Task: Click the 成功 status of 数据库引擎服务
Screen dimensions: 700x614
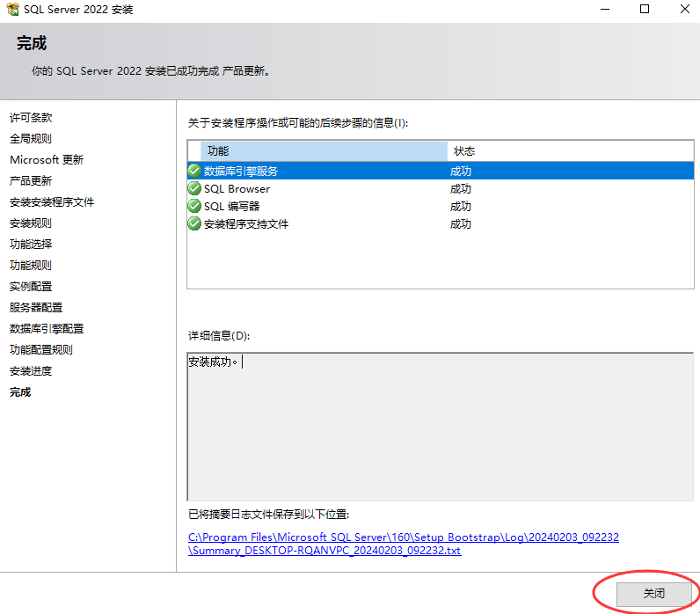Action: coord(460,171)
